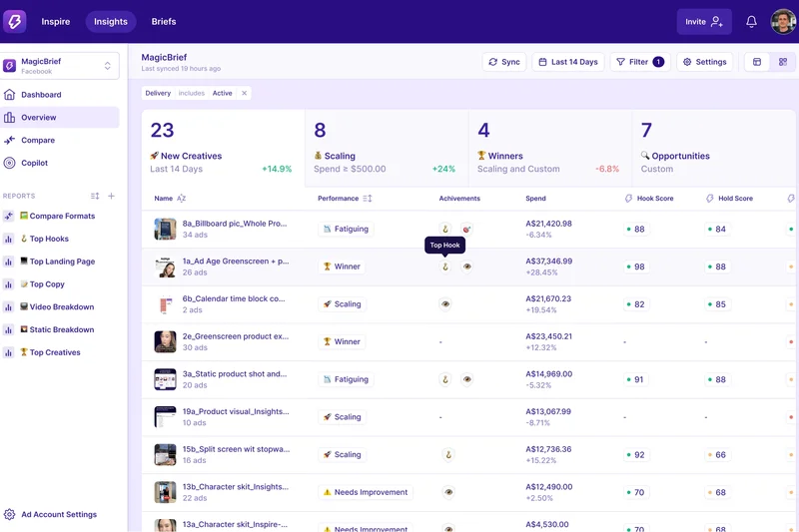Switch to the grid layout view icon

(783, 62)
